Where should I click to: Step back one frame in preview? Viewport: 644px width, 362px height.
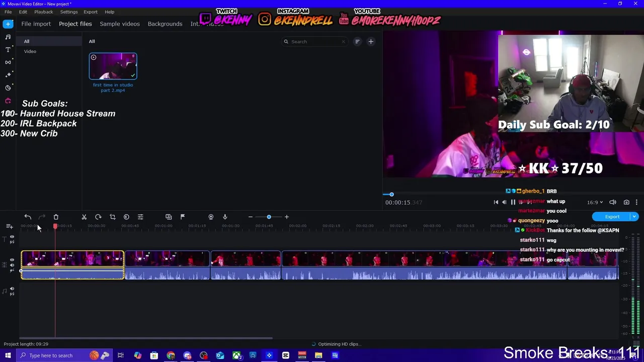[x=504, y=202]
